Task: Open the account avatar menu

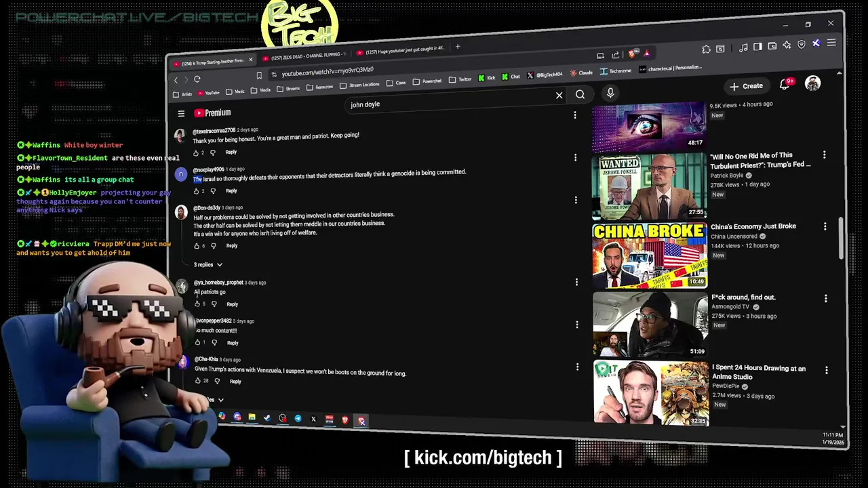Action: tap(812, 83)
